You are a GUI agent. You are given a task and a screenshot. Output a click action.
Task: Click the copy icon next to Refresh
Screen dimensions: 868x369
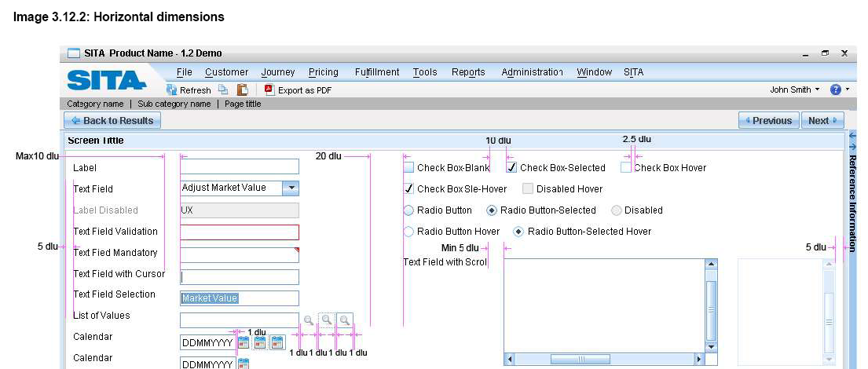tap(222, 90)
